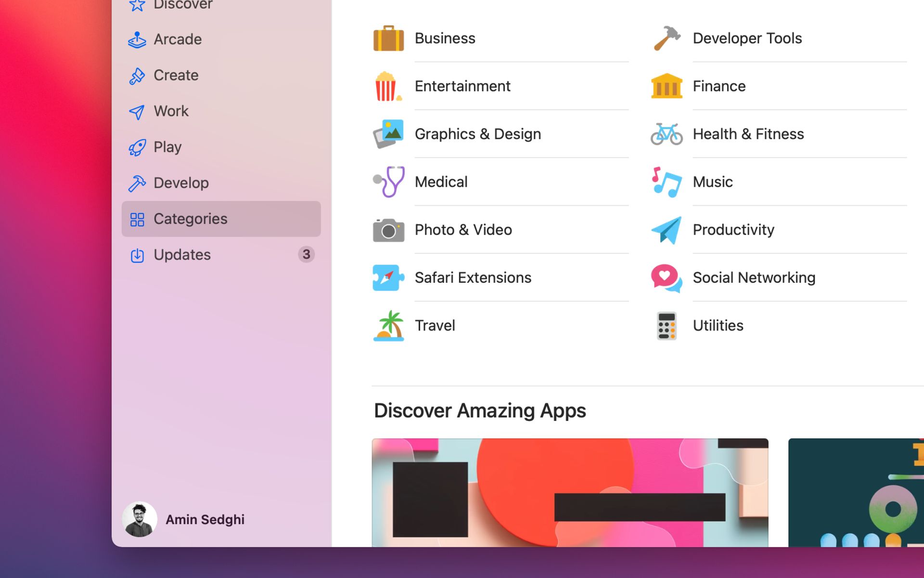
Task: Select the Finance bank building icon
Action: pyautogui.click(x=667, y=86)
